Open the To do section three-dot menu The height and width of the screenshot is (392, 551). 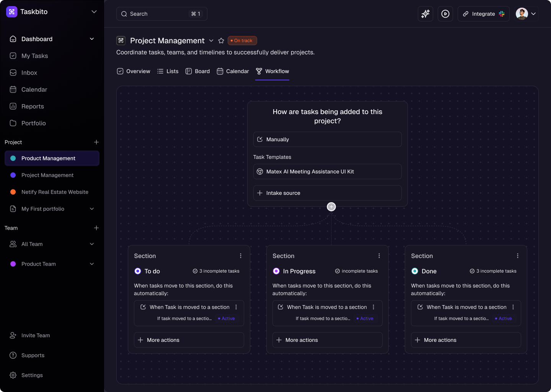pos(241,256)
